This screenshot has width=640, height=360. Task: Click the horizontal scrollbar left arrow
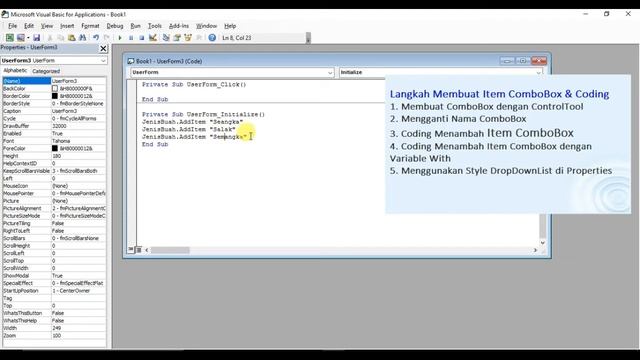(147, 250)
